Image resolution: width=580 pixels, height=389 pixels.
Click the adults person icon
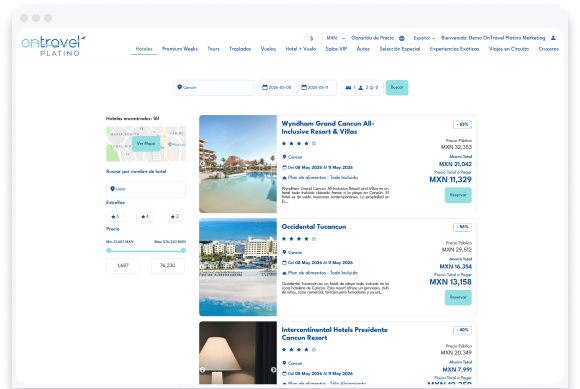[361, 88]
